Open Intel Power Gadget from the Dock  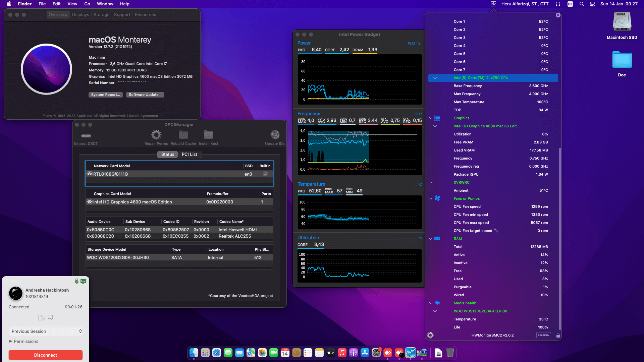click(411, 353)
